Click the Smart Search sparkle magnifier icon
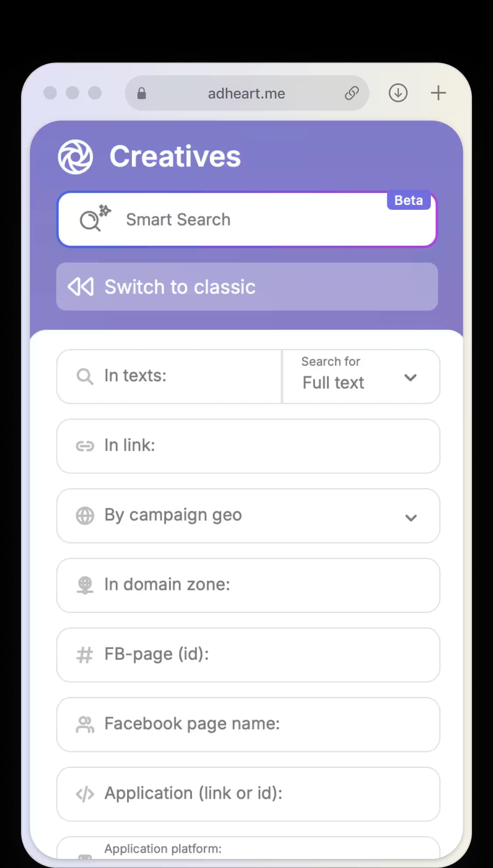The width and height of the screenshot is (493, 868). 92,219
